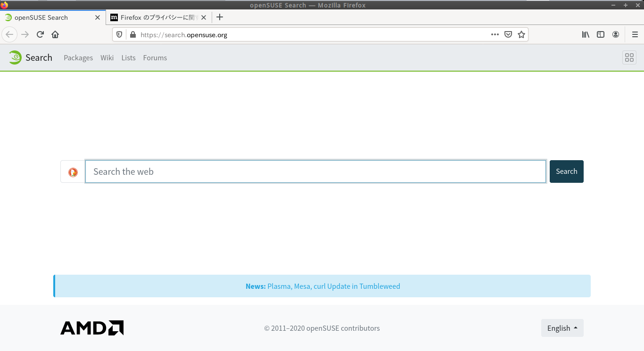Expand the English language dropdown
Image resolution: width=644 pixels, height=351 pixels.
click(x=562, y=328)
